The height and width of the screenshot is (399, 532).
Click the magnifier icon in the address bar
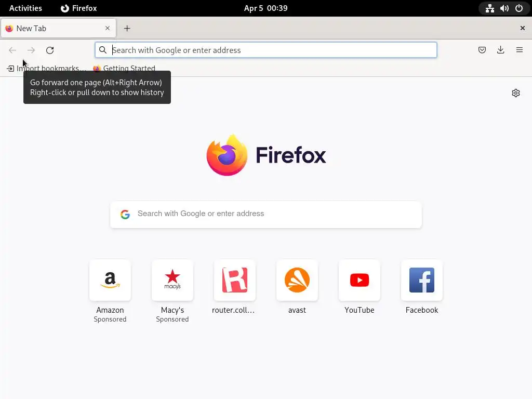[x=103, y=50]
